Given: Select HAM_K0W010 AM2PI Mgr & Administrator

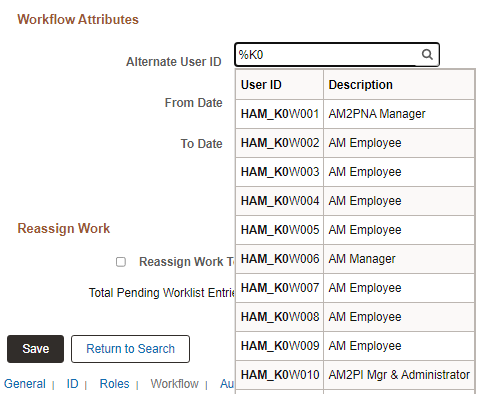Looking at the screenshot, I should [355, 375].
